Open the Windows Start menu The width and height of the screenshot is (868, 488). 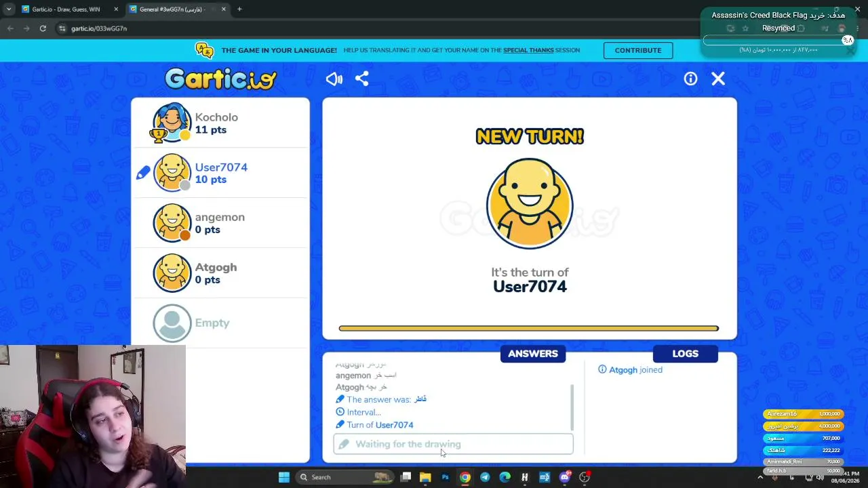pos(284,477)
